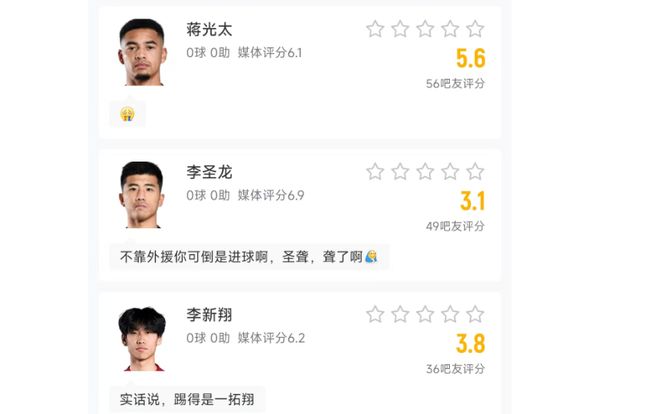View the 56吧友评分 ratings count

pyautogui.click(x=455, y=84)
